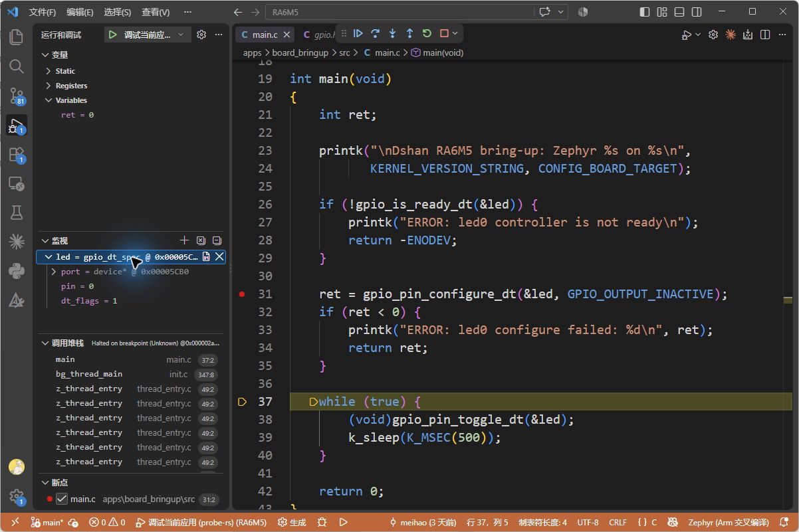Open the Explorer view in activity bar
Viewport: 799px width, 532px height.
coord(16,37)
